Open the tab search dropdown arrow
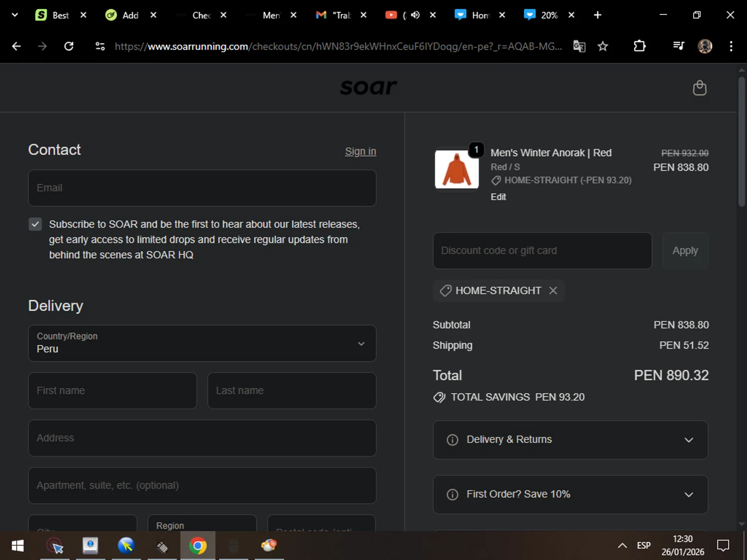This screenshot has width=747, height=560. [15, 15]
